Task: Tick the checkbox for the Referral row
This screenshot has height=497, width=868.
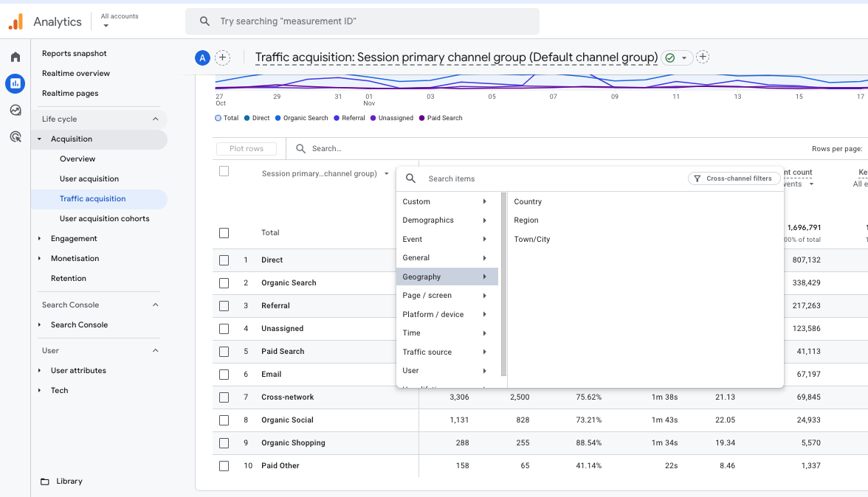Action: [224, 306]
